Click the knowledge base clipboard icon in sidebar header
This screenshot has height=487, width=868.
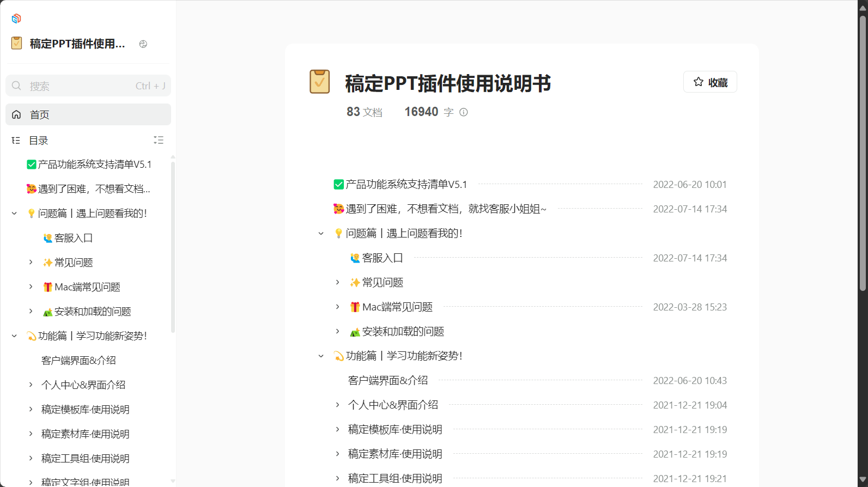(x=17, y=44)
